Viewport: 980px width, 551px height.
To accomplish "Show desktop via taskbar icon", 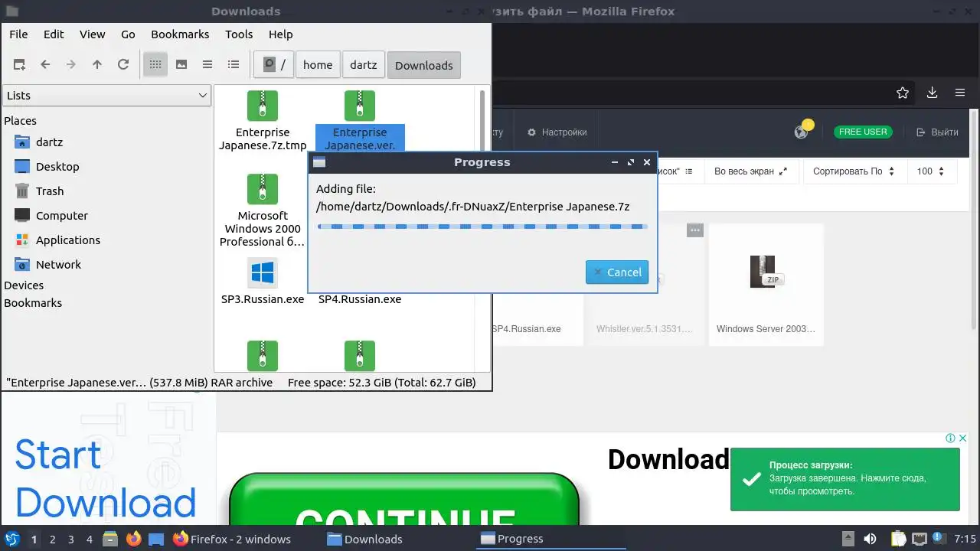I will pos(156,539).
